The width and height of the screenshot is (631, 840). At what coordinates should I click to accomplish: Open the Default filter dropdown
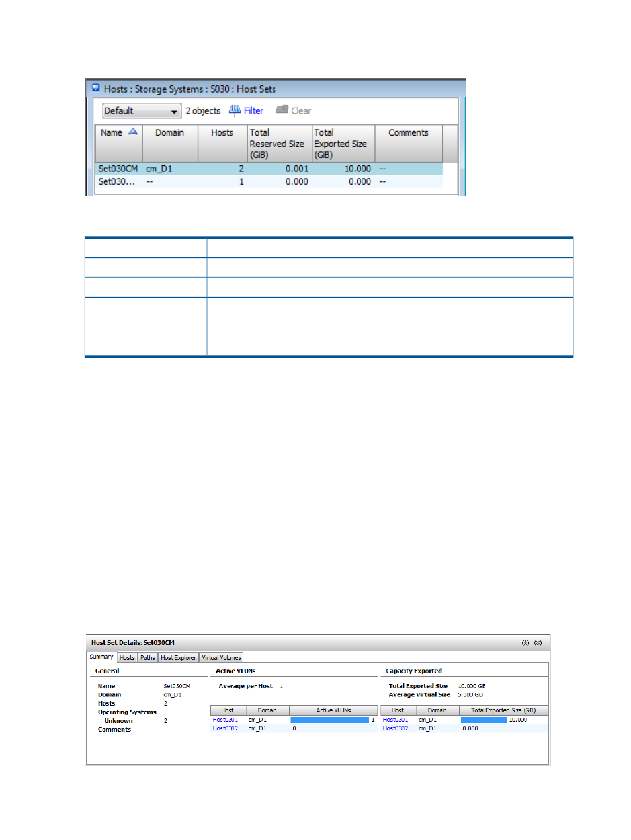point(142,111)
